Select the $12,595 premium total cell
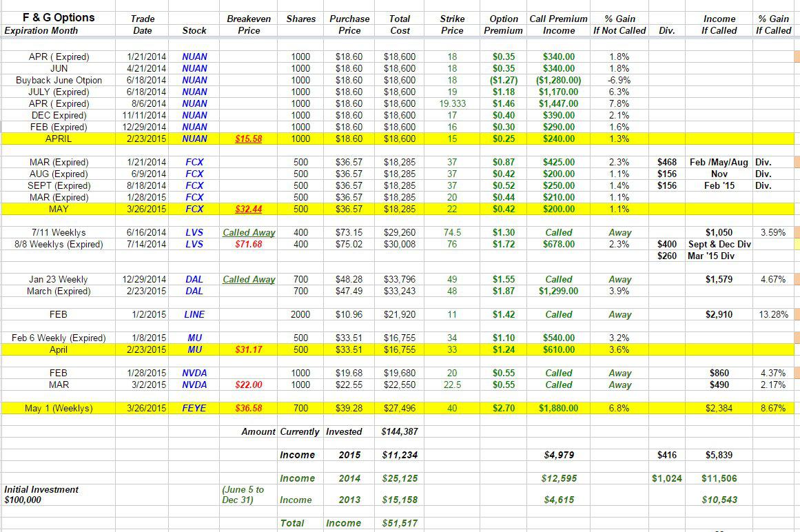The width and height of the screenshot is (800, 532). point(559,479)
